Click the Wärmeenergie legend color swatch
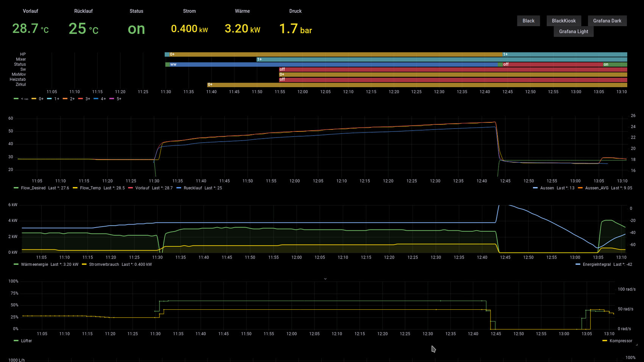Viewport: 644px width, 362px height. coord(16,265)
